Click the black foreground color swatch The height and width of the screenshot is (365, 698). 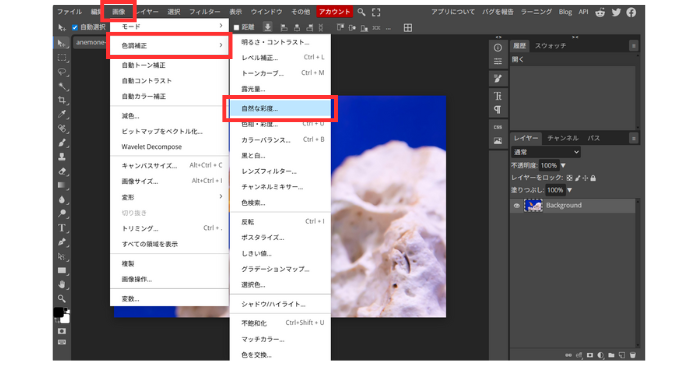tap(58, 312)
